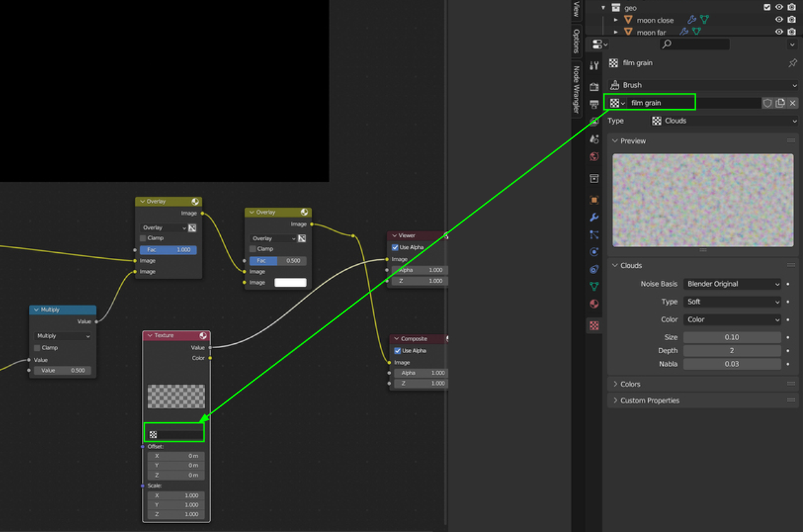
Task: Toggle the geo collection exclude checkbox
Action: pos(767,8)
